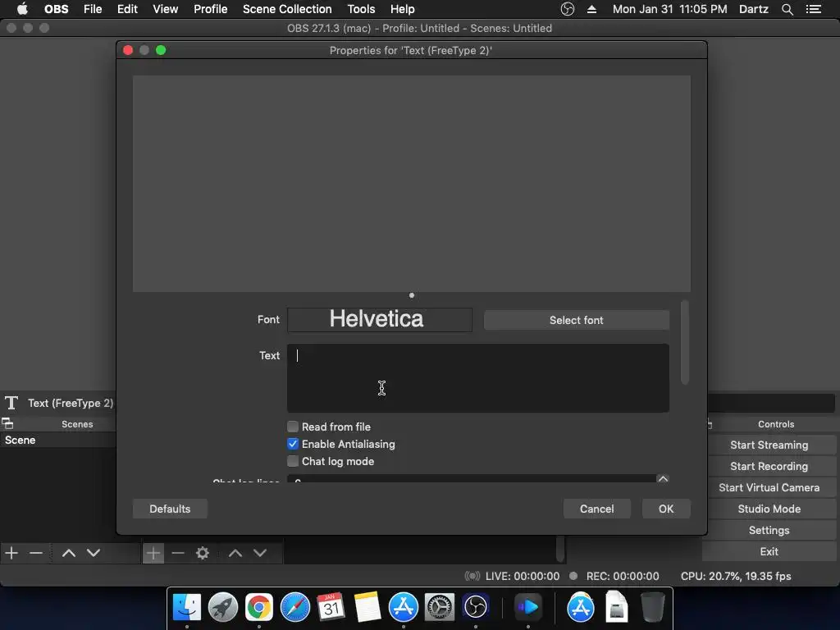Open the OBS application menu

(57, 9)
